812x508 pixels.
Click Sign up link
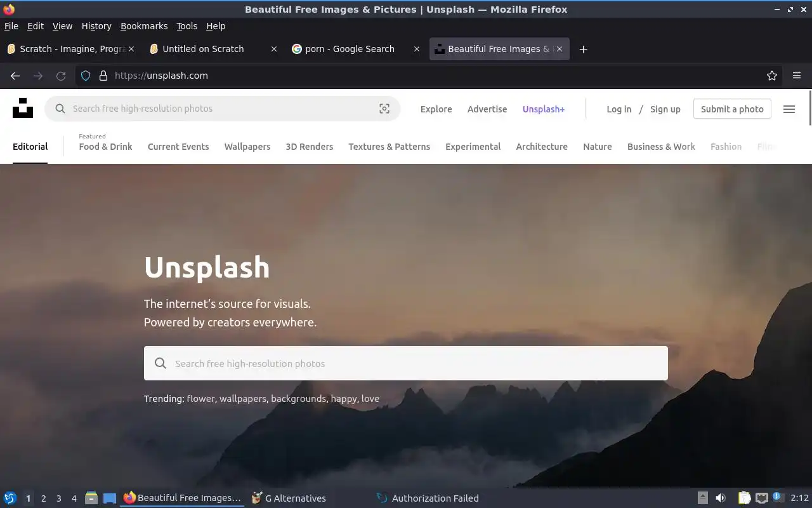[665, 109]
